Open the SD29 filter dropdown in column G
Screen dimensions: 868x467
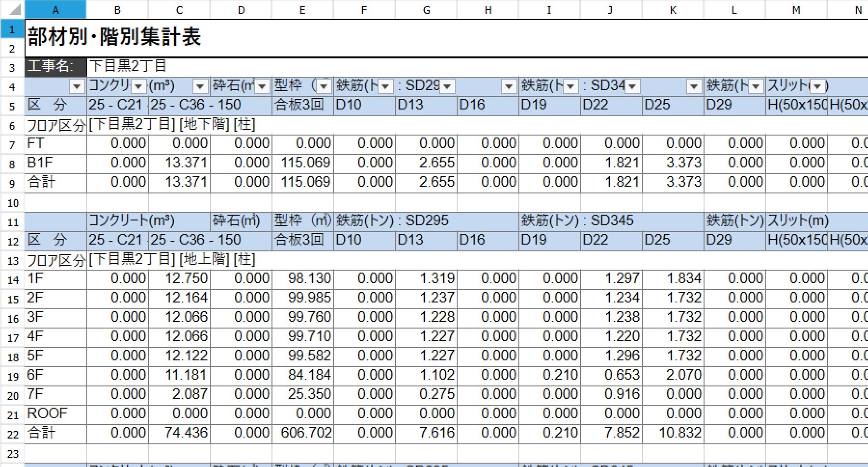447,87
